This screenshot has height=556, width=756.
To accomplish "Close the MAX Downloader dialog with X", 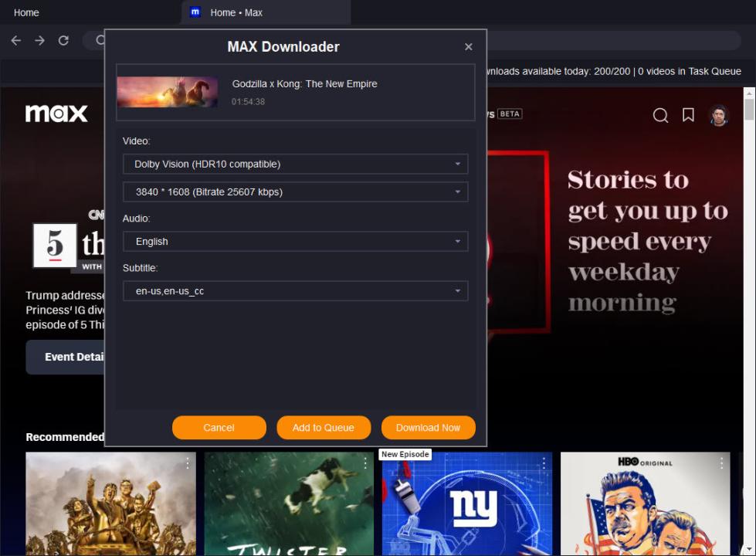I will [468, 47].
